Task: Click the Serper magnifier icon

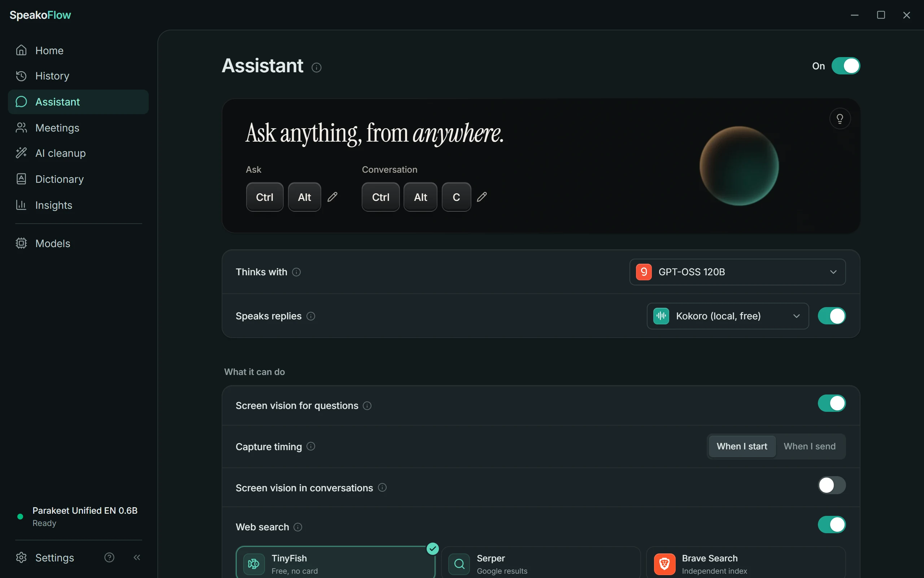Action: pyautogui.click(x=459, y=564)
